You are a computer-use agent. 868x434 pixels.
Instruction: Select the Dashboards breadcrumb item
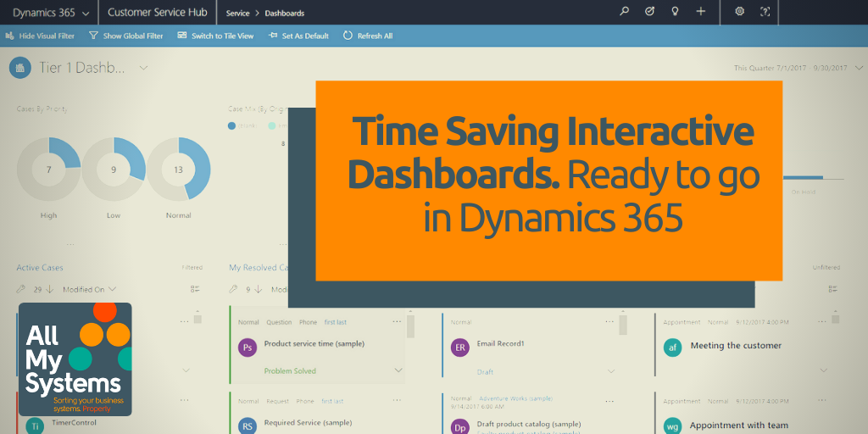(285, 14)
